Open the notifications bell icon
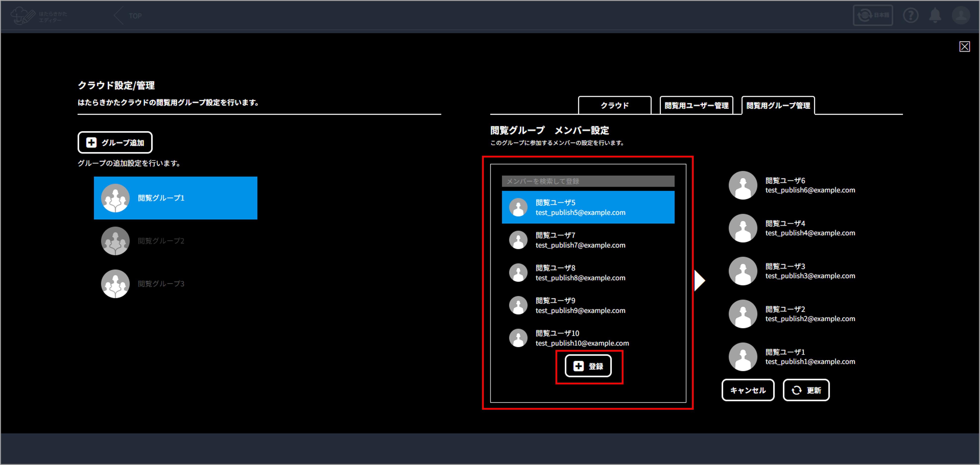Screen dimensions: 980x465 [935, 16]
